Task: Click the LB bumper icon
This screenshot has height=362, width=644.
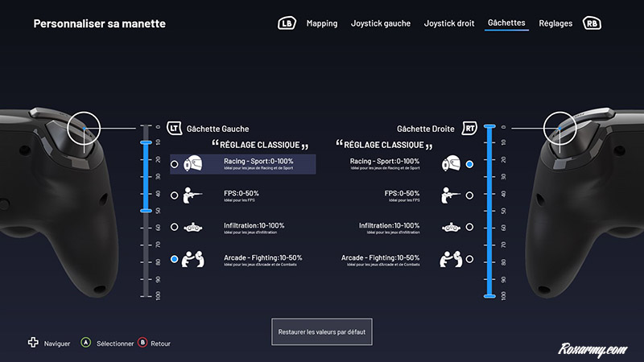Action: coord(287,23)
